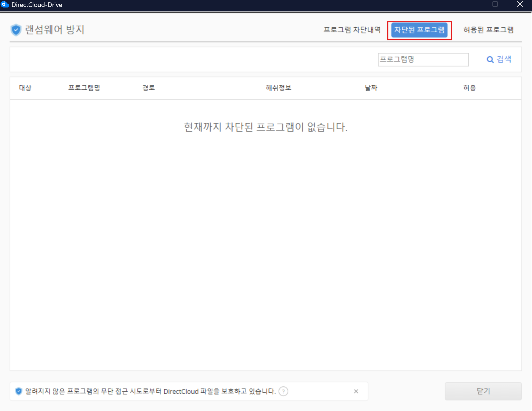Click the 대상 column header
532x411 pixels.
(x=25, y=88)
